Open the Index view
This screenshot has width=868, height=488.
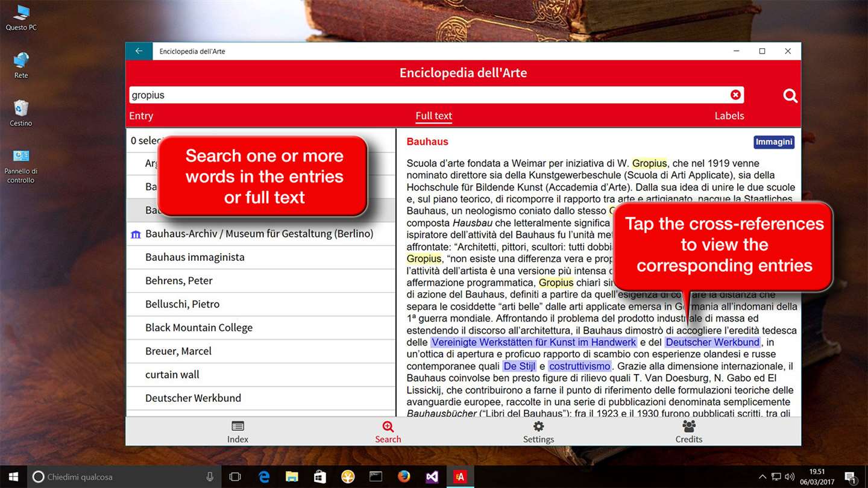(237, 432)
